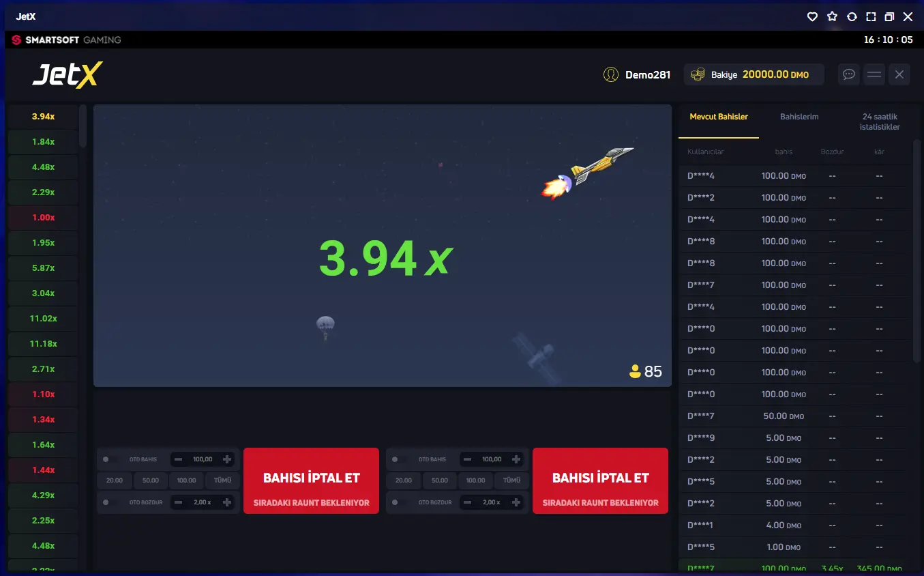924x576 pixels.
Task: Select 100.00 quick bet in right panel
Action: click(476, 480)
